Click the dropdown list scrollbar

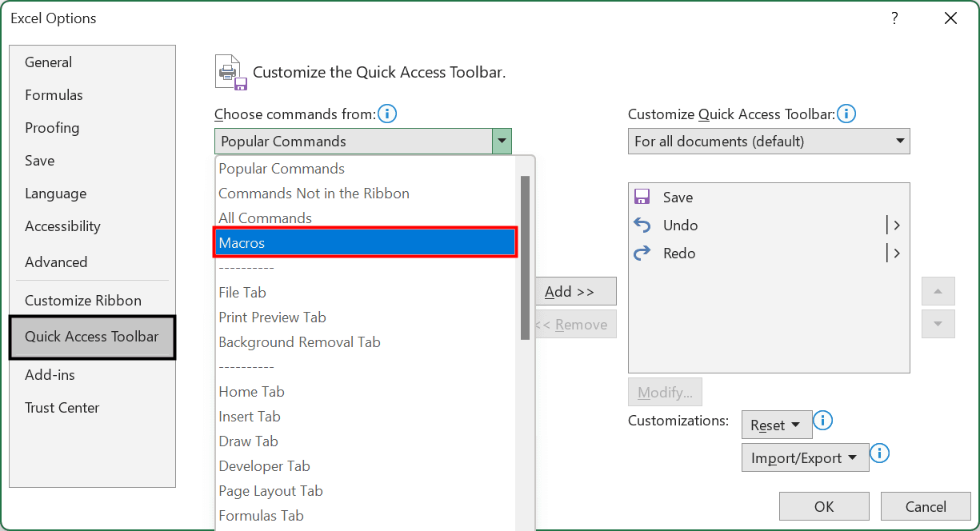[525, 258]
